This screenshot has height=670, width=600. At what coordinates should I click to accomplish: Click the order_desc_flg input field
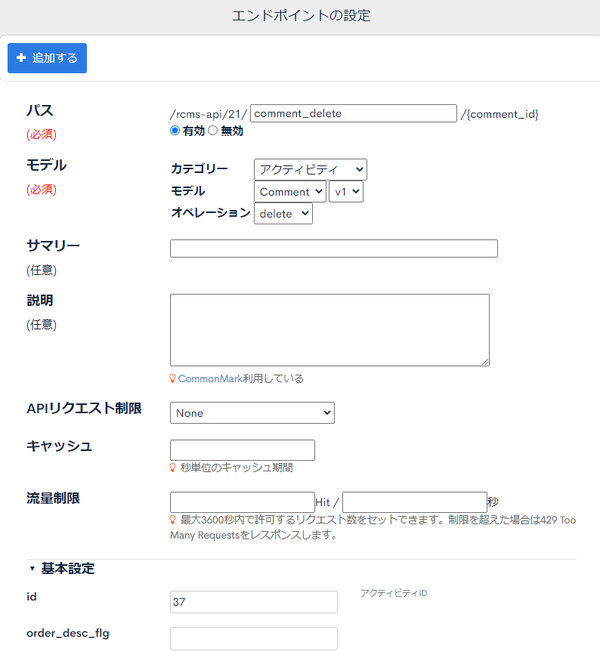[254, 638]
